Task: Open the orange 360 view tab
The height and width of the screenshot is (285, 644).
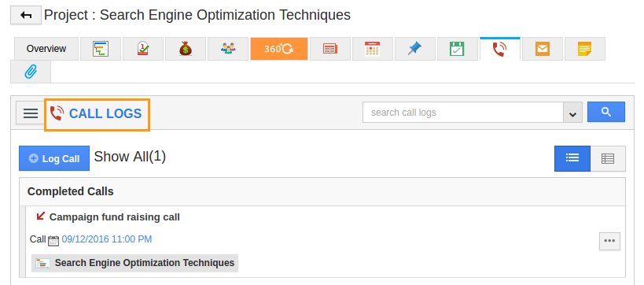Action: click(279, 49)
